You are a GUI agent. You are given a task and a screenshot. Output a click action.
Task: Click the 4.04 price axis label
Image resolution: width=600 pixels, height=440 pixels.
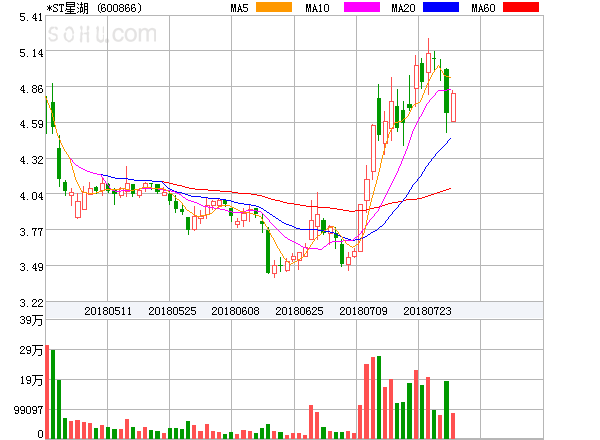31,196
